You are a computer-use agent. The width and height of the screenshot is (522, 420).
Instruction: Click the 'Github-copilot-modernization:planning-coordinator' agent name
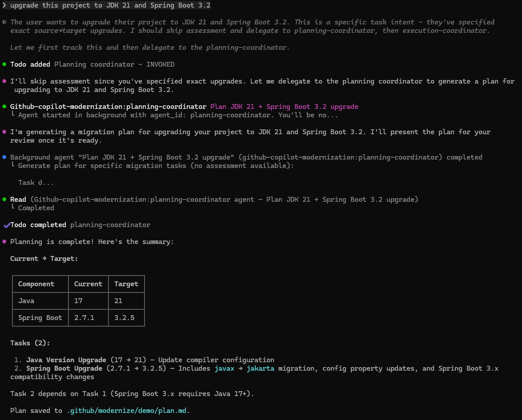108,107
